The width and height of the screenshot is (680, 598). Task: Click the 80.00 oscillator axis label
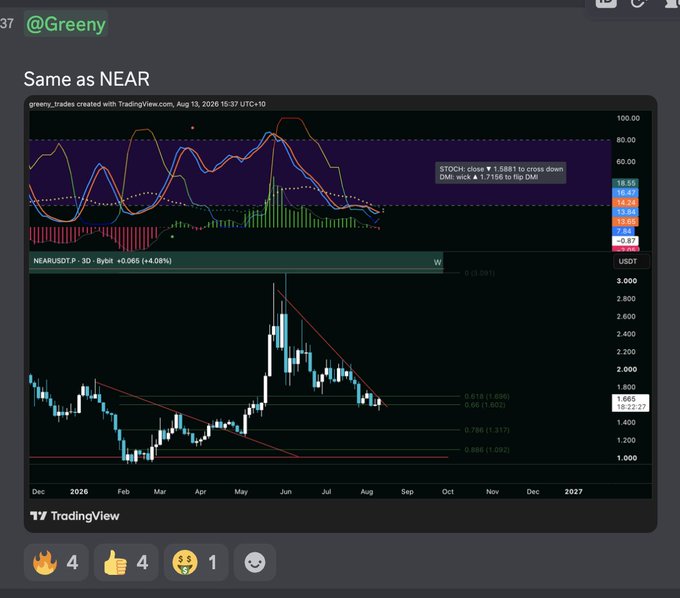coord(626,140)
